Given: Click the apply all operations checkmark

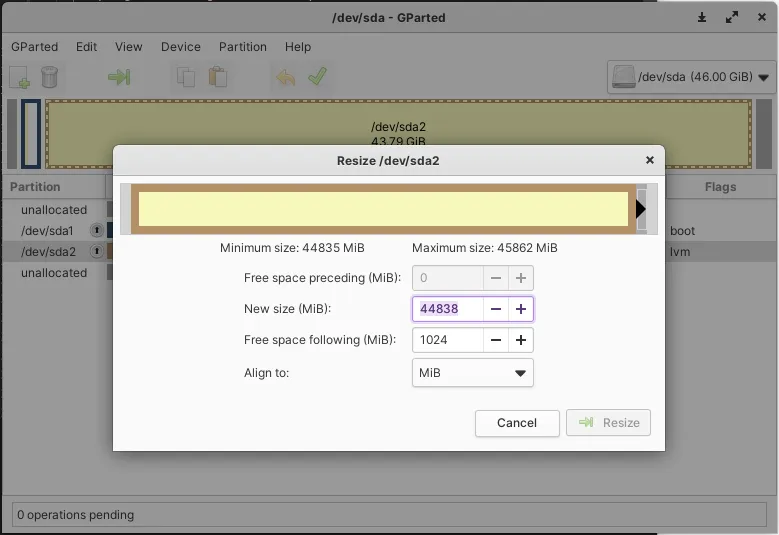Looking at the screenshot, I should click(x=317, y=76).
